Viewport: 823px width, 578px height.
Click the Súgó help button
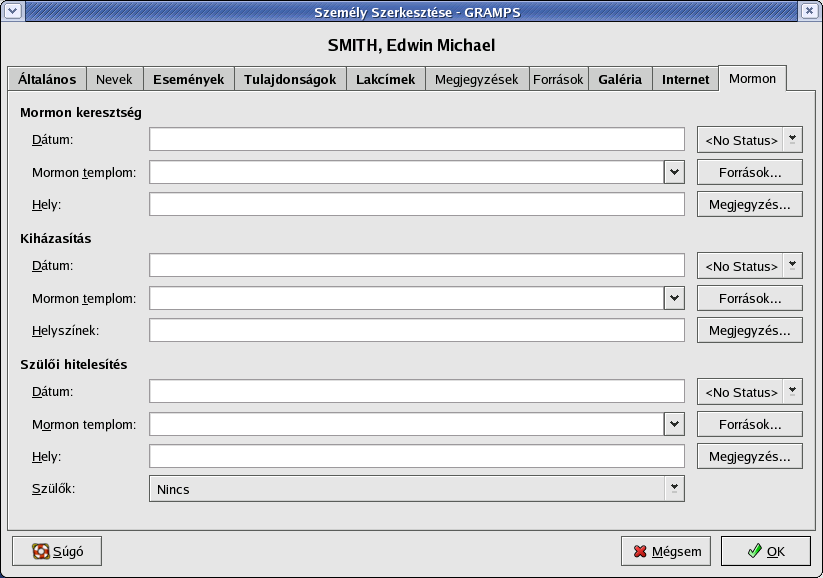click(x=57, y=551)
